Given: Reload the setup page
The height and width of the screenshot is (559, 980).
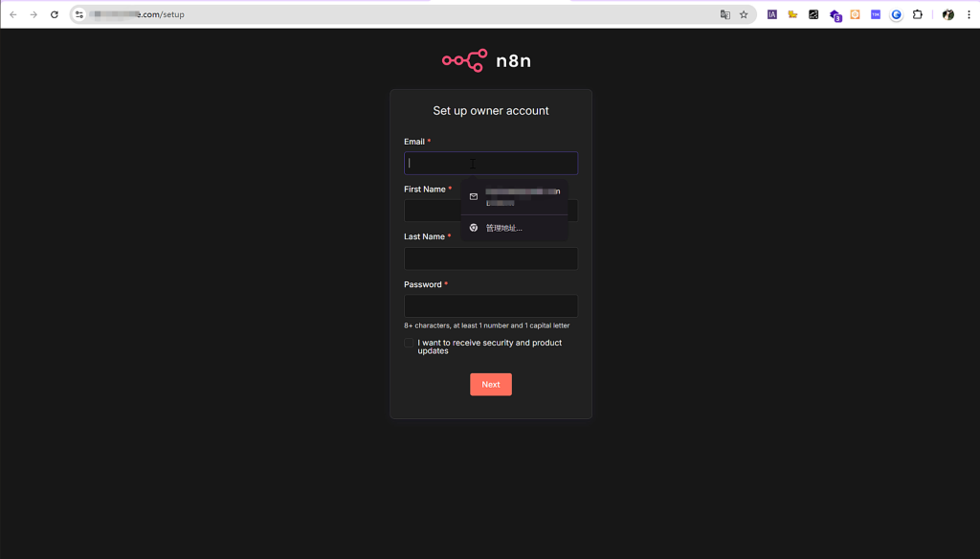Looking at the screenshot, I should pyautogui.click(x=55, y=14).
